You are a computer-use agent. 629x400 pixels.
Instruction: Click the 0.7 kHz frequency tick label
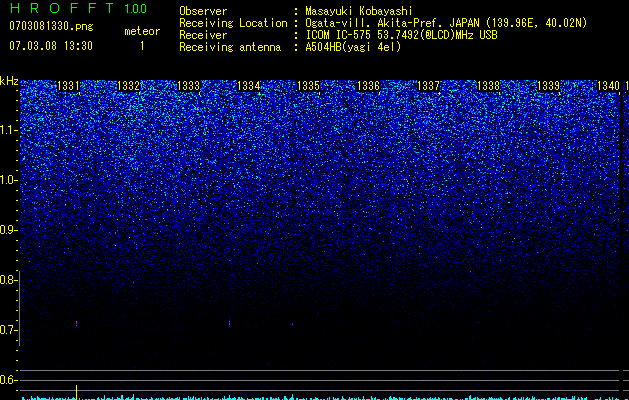(x=8, y=330)
